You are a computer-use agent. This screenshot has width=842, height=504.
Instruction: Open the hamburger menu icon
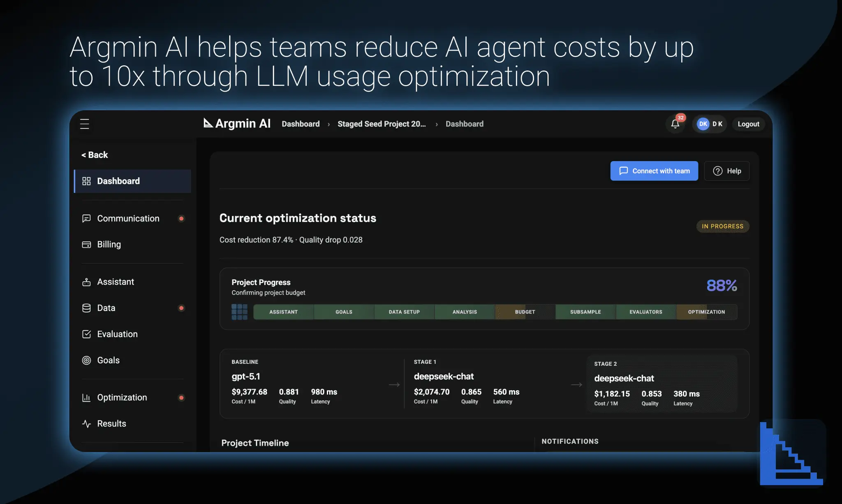(84, 124)
